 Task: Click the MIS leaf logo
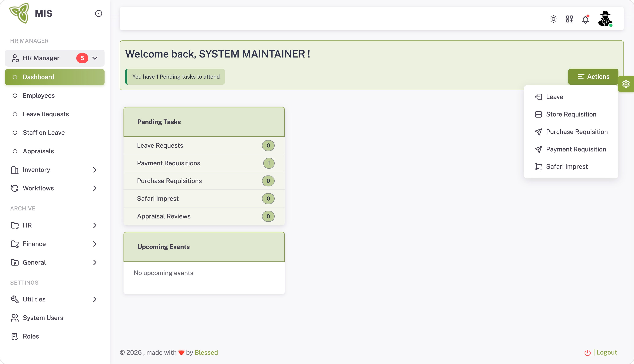coord(19,13)
